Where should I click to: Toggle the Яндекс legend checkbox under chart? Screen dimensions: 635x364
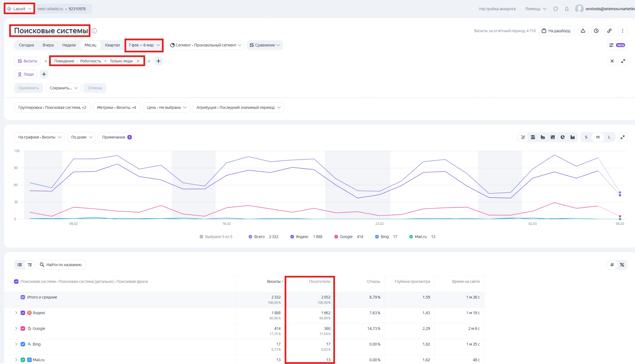292,237
